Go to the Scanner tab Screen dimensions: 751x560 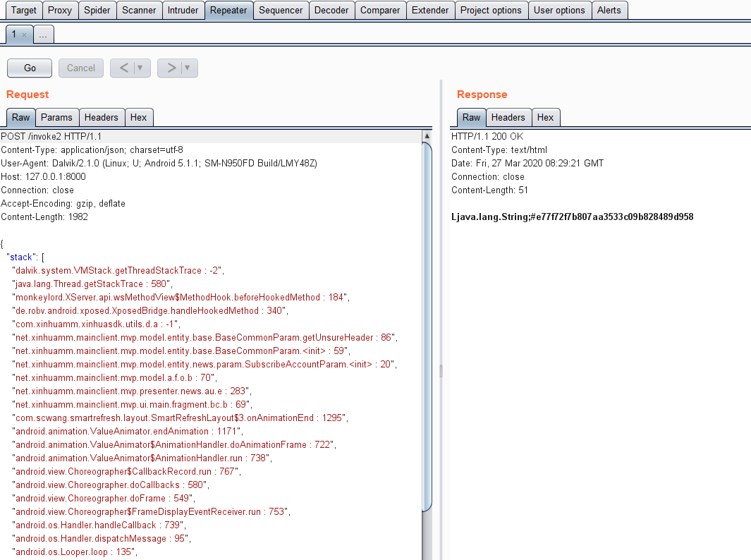click(139, 10)
